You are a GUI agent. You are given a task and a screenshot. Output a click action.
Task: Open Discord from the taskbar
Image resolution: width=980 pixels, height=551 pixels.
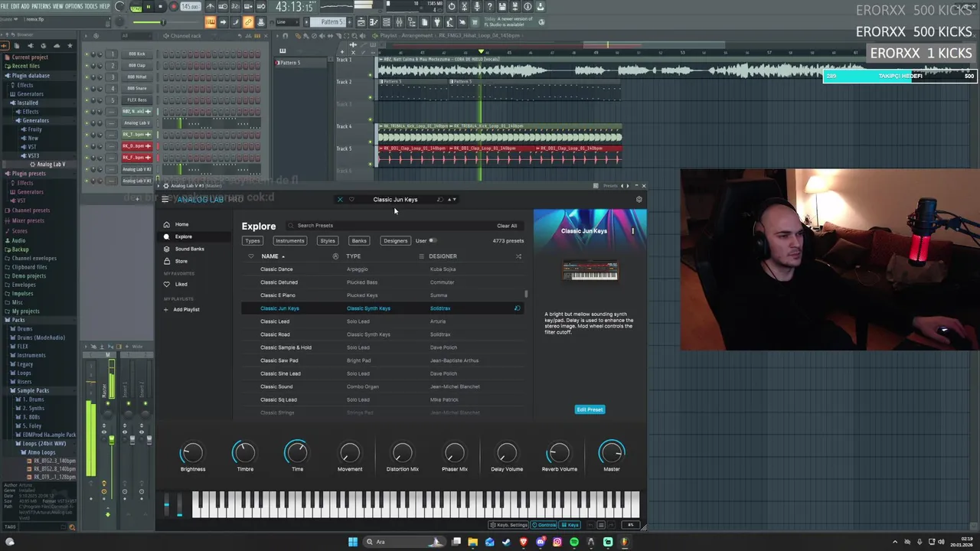(x=541, y=542)
